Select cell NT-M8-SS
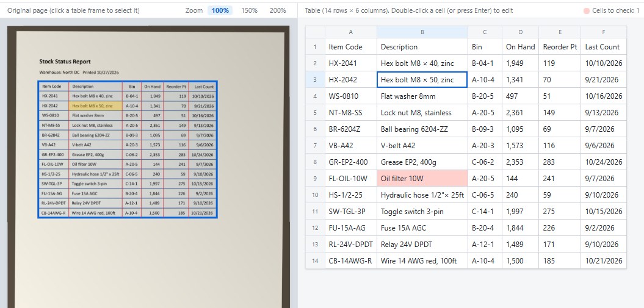This screenshot has height=308, width=644. (351, 112)
